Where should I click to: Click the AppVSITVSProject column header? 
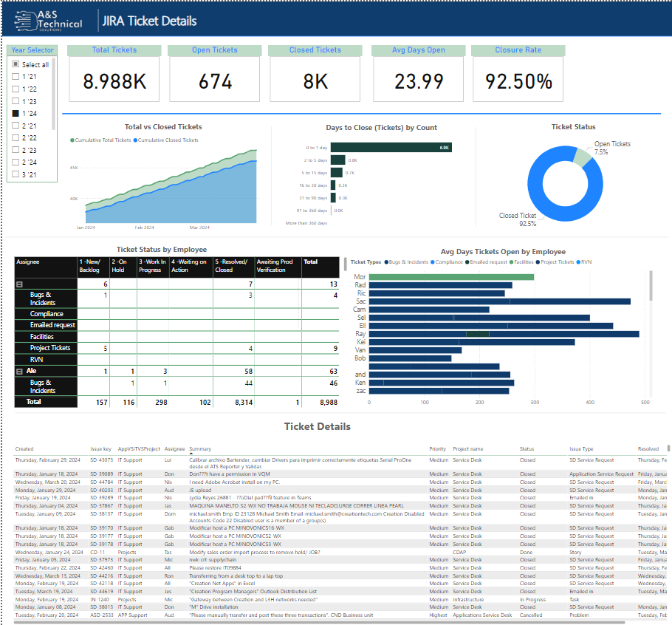[139, 449]
